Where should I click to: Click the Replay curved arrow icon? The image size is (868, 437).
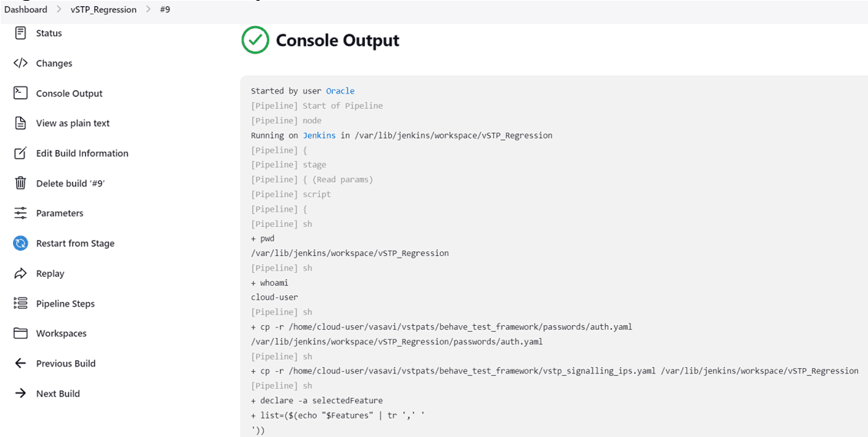tap(21, 273)
